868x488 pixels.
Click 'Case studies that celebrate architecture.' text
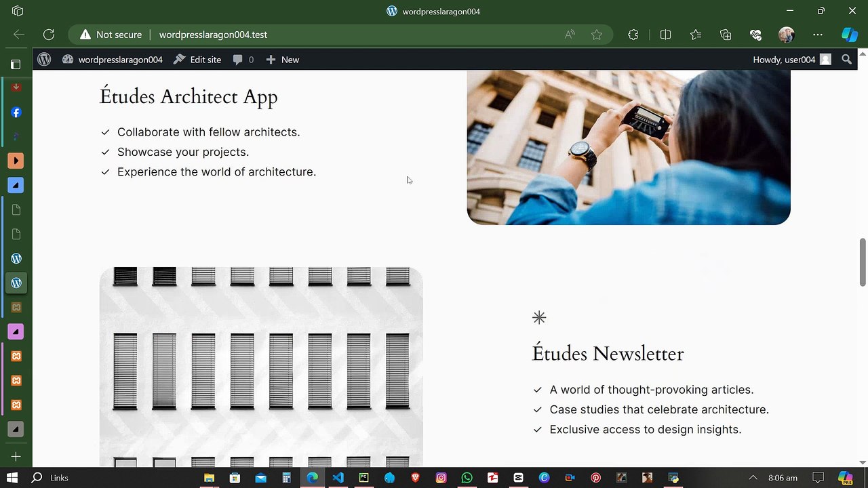click(x=659, y=409)
